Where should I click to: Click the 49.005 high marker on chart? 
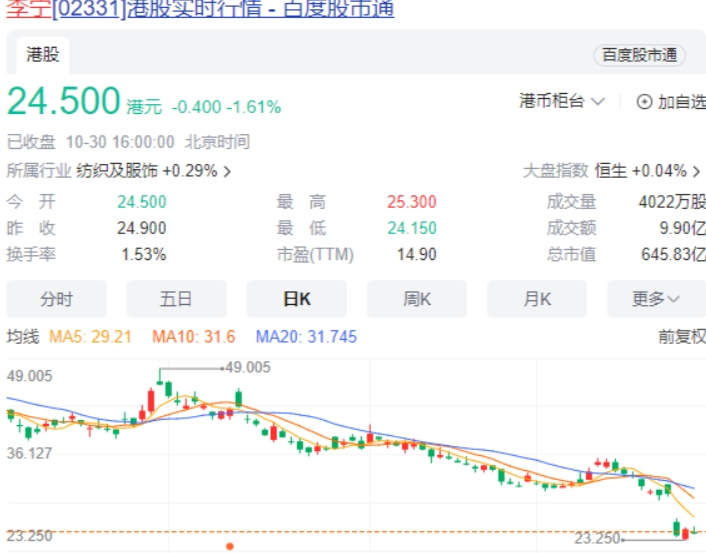click(x=248, y=367)
